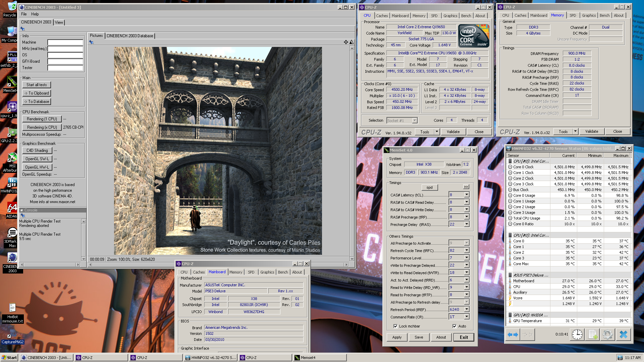The height and width of the screenshot is (362, 644).
Task: Click HWiNFO grayed arrows button
Action: tap(528, 335)
